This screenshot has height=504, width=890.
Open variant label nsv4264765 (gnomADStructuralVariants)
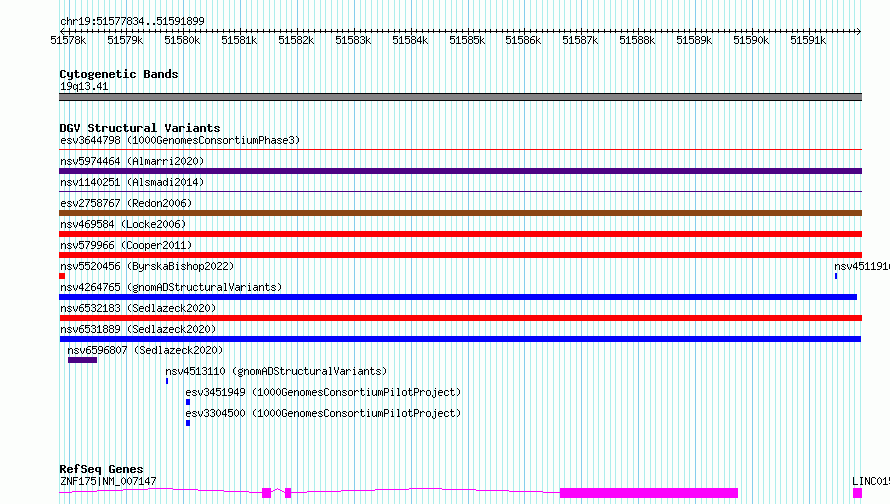click(171, 287)
